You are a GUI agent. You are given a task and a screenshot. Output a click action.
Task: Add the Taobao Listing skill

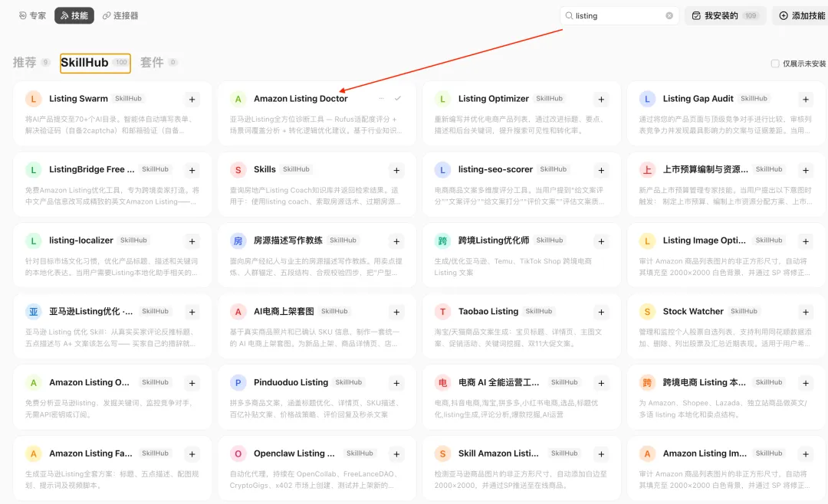click(x=601, y=312)
